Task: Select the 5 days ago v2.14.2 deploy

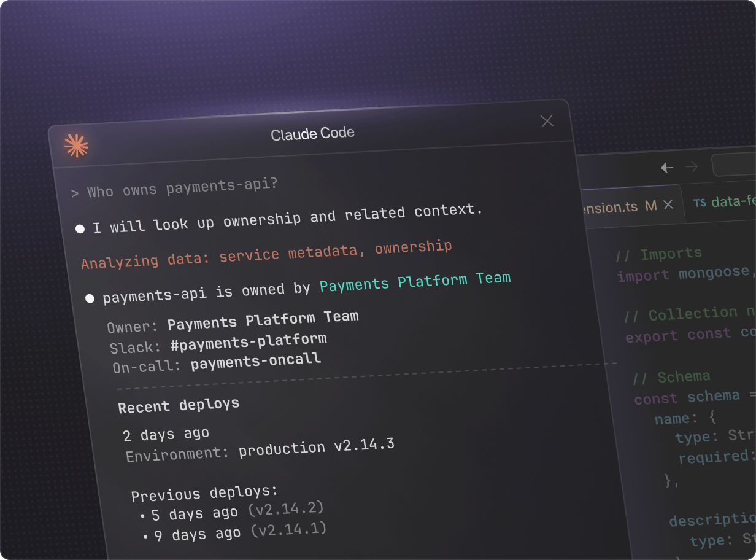Action: (x=237, y=511)
